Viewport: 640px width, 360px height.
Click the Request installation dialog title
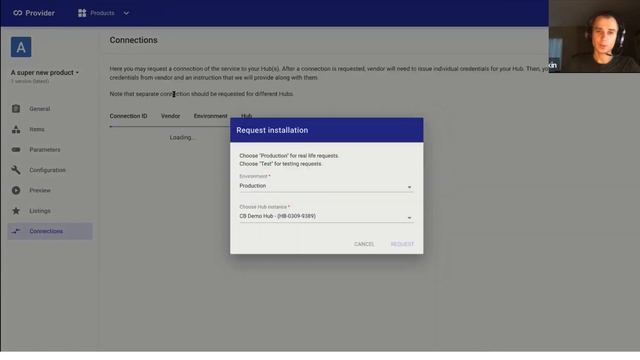(x=272, y=130)
